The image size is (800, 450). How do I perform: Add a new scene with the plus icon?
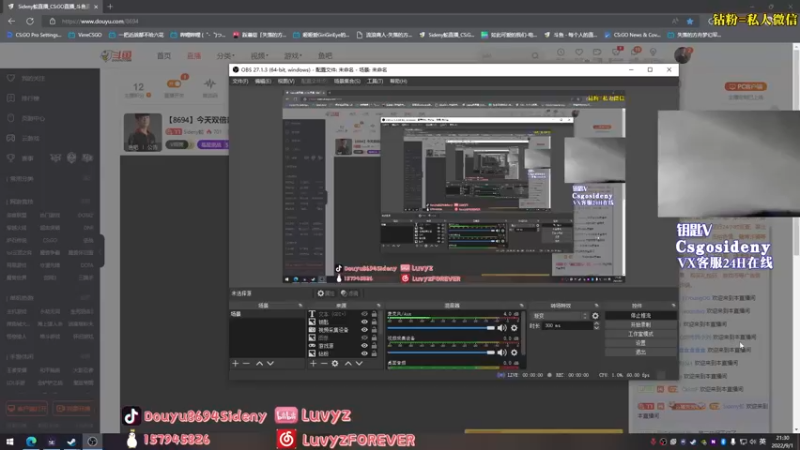[235, 363]
